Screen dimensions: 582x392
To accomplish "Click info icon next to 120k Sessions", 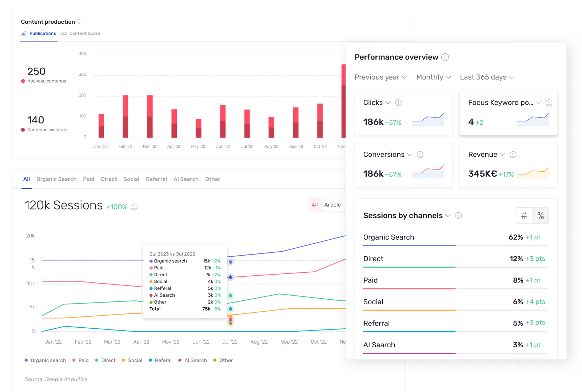I will coord(134,207).
